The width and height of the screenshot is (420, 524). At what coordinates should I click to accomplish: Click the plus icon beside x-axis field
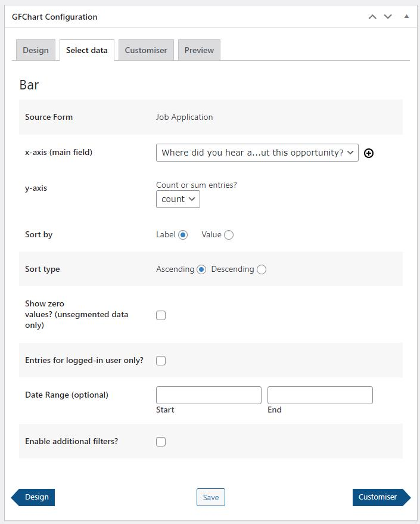coord(369,153)
